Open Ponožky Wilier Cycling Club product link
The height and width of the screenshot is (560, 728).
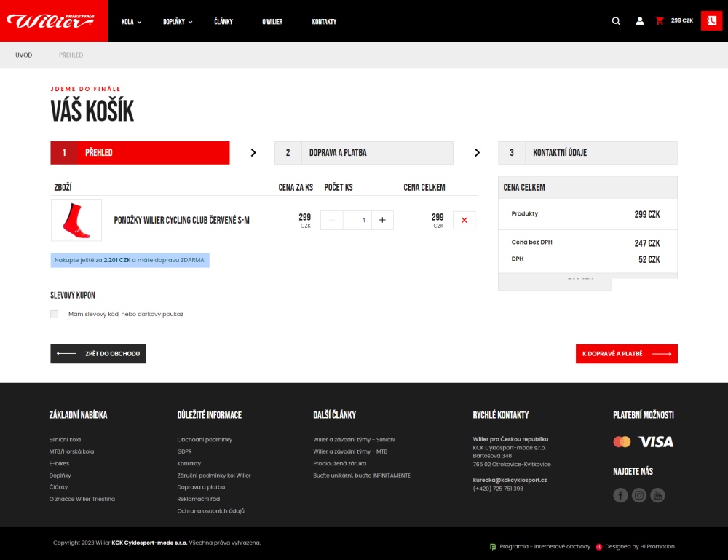tap(181, 220)
